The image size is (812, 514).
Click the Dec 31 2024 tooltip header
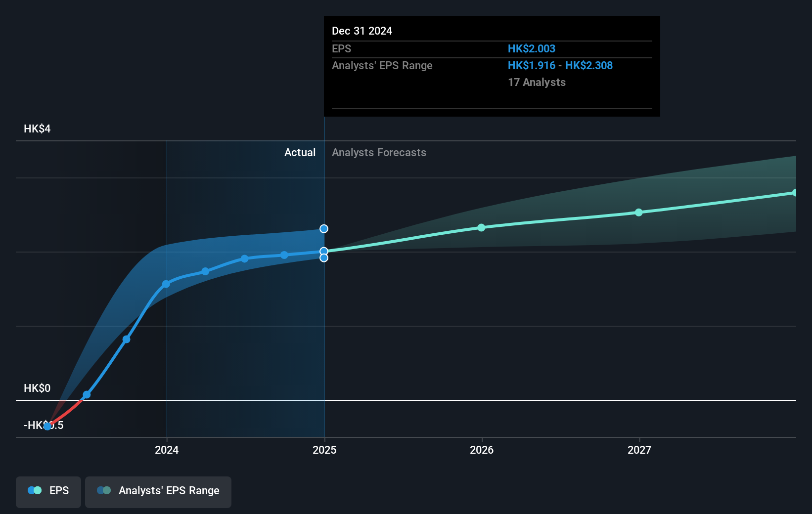[x=362, y=31]
